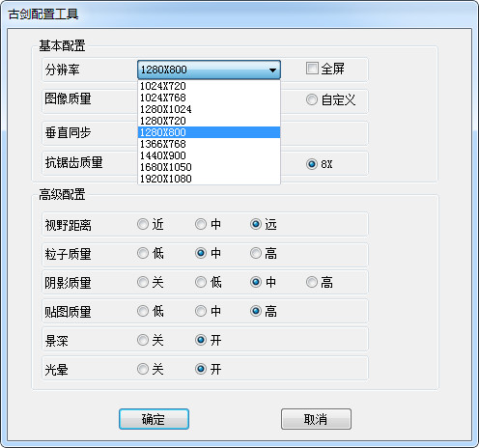Choose the 1680X1050 resolution entry

pyautogui.click(x=209, y=167)
